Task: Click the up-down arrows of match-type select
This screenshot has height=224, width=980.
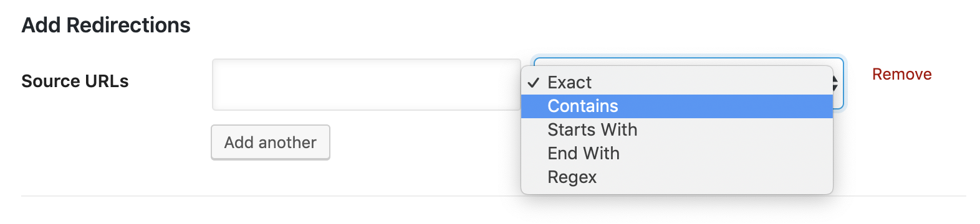Action: point(835,84)
